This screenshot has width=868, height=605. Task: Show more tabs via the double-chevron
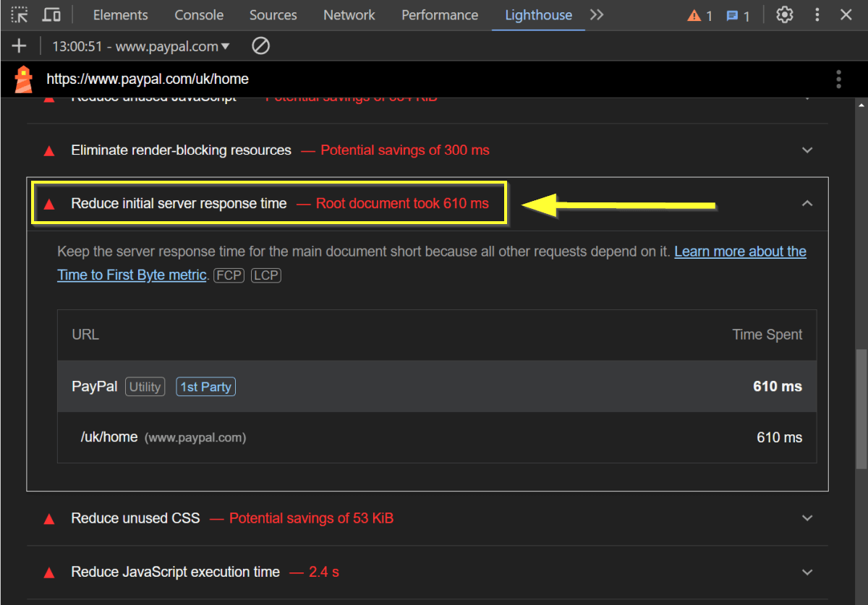597,14
